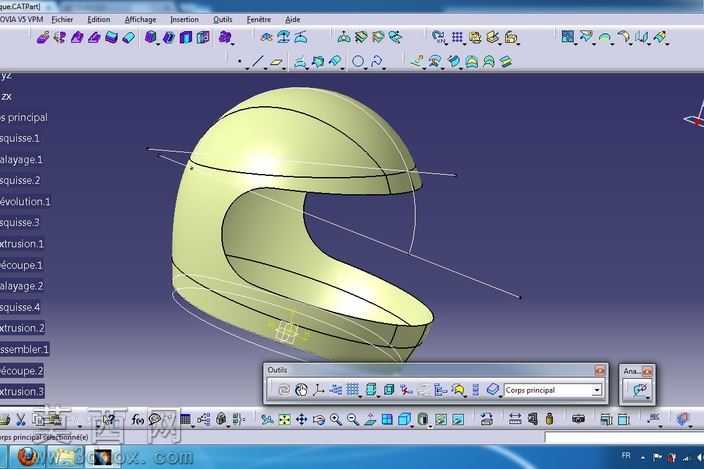Viewport: 704px width, 469px height.
Task: Open the Aide menu
Action: pyautogui.click(x=292, y=19)
